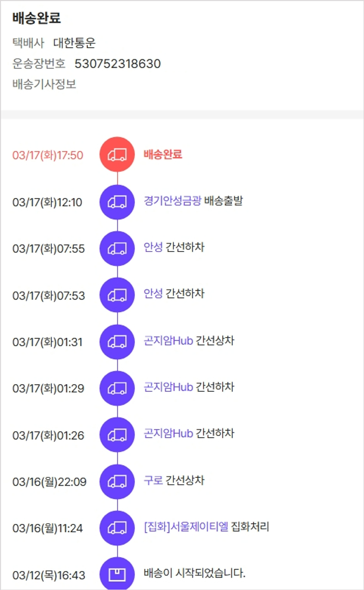Open the 곤지암Hub link in the 간선상차 entry
This screenshot has height=590, width=364.
pos(168,340)
